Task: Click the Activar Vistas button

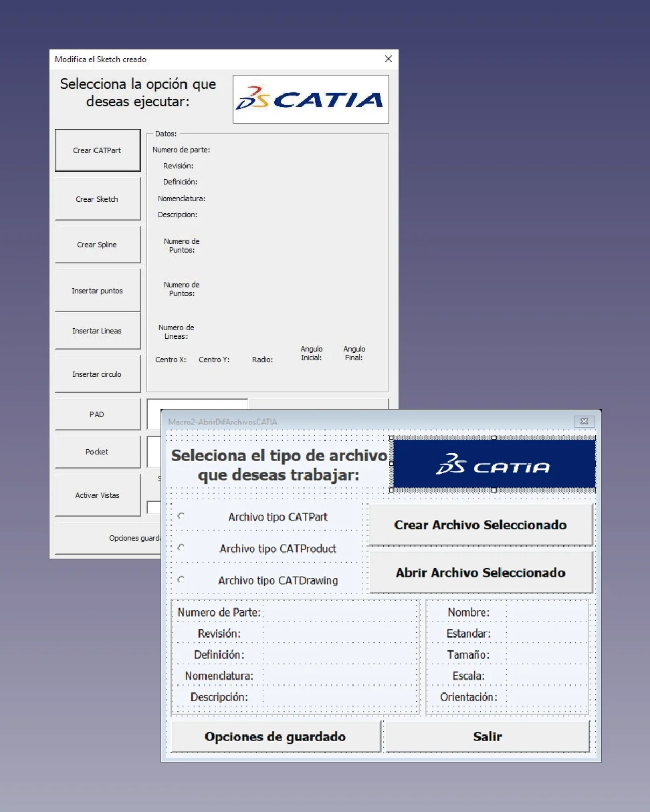Action: 98,495
